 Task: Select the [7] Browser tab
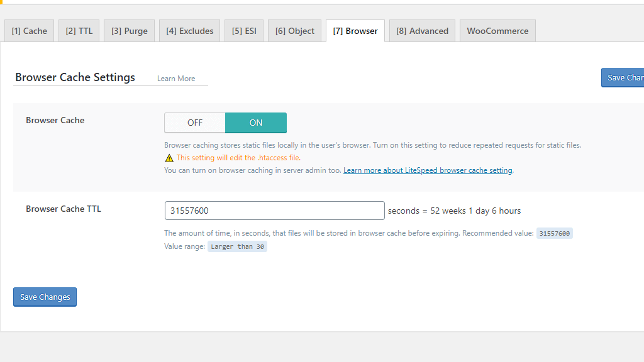[355, 31]
